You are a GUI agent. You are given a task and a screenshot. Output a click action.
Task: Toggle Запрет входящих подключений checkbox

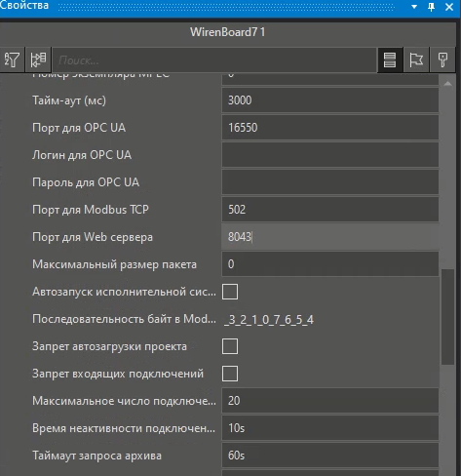point(230,374)
